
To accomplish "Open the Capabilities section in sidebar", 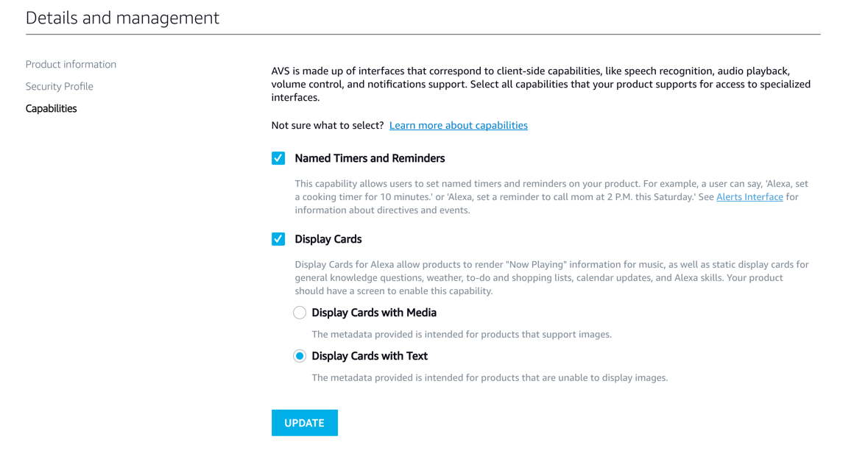I will pos(51,108).
